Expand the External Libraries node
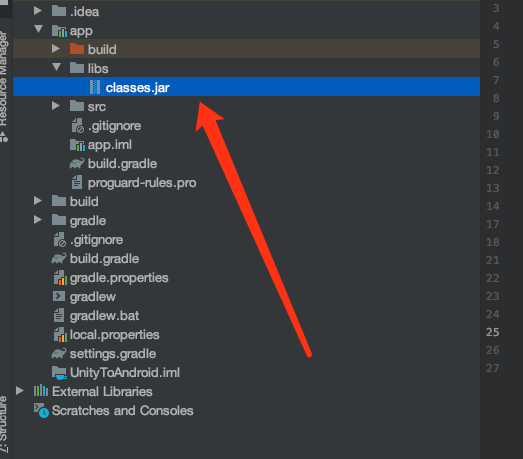The width and height of the screenshot is (523, 459). [20, 391]
